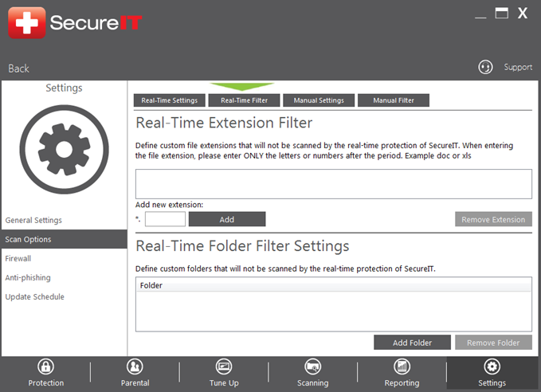Select the Tune Up icon
Screen dimensions: 541x392
(224, 367)
